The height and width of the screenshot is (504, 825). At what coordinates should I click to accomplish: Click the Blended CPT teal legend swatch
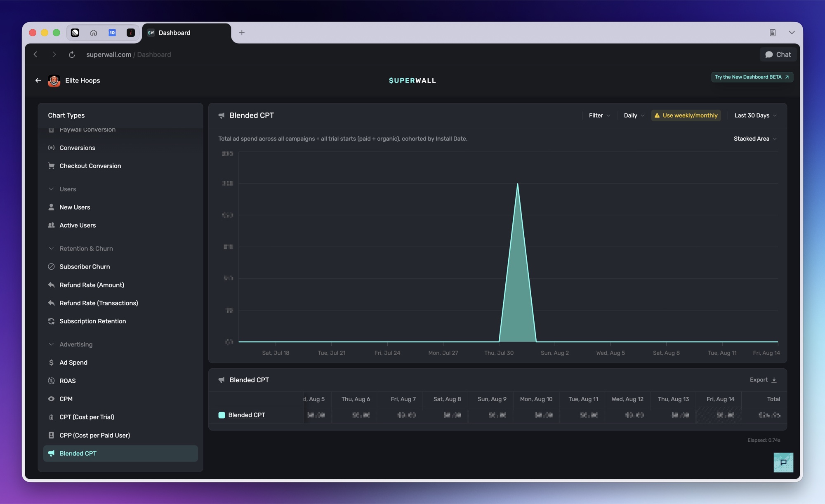tap(222, 415)
